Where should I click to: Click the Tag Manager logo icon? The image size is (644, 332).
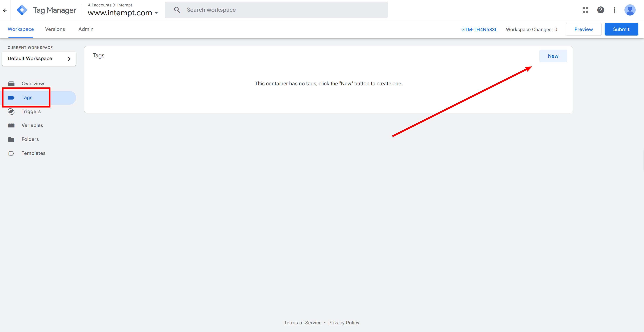click(22, 10)
